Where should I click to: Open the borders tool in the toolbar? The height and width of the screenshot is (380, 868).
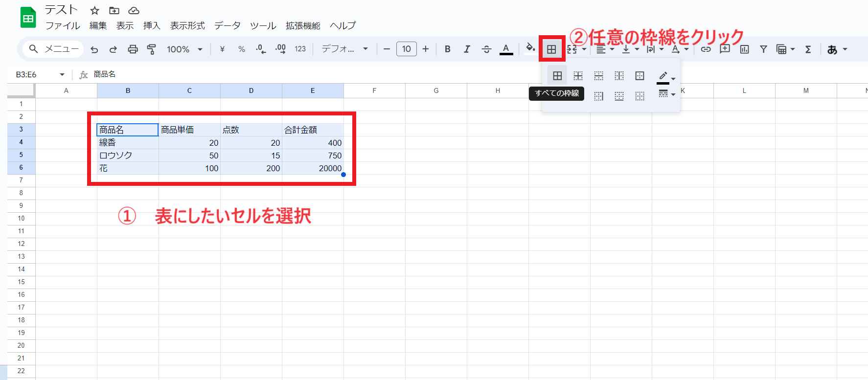[551, 49]
